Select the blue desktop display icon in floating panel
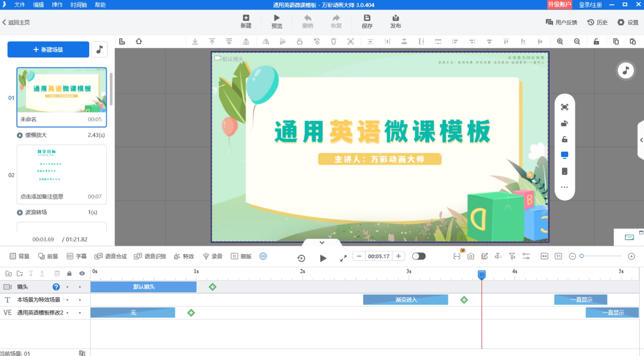Viewport: 644px width, 356px height. (565, 155)
